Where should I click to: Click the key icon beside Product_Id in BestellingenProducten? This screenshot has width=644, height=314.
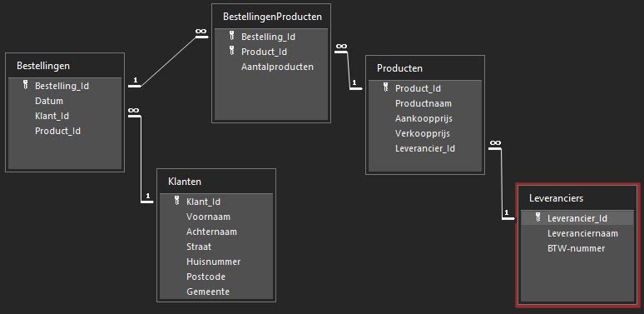pyautogui.click(x=231, y=51)
